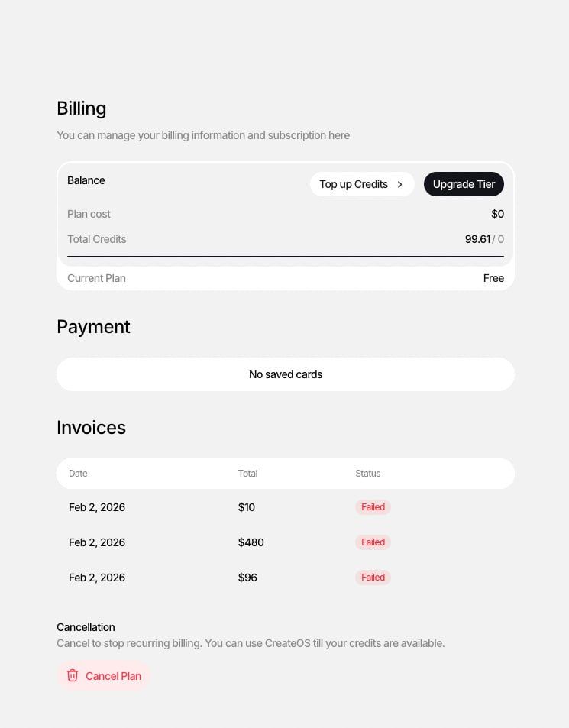This screenshot has width=569, height=728.
Task: Click the No saved cards card
Action: coord(286,374)
